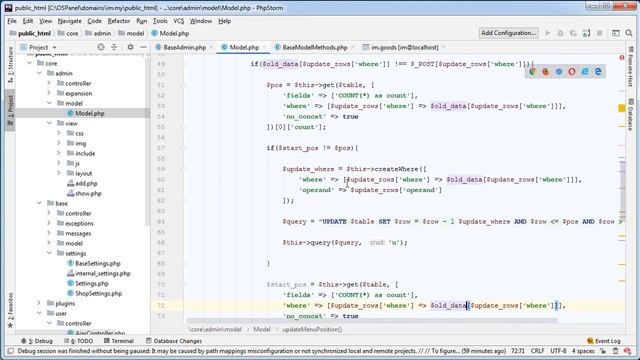Open the TODO tool window
Image resolution: width=640 pixels, height=360 pixels.
coord(79,341)
